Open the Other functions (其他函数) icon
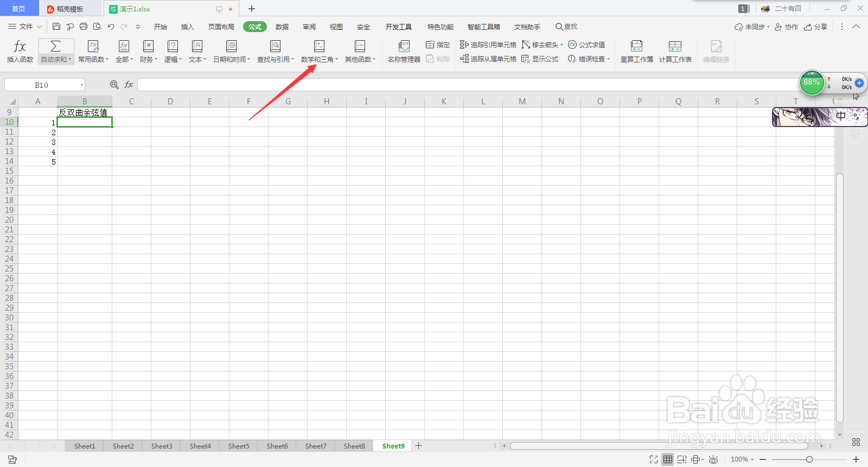 pos(360,46)
